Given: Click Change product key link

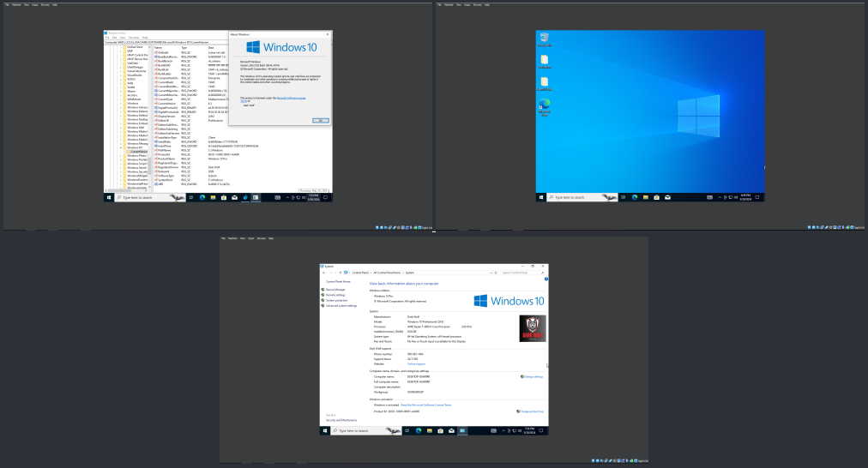Looking at the screenshot, I should pyautogui.click(x=532, y=411).
